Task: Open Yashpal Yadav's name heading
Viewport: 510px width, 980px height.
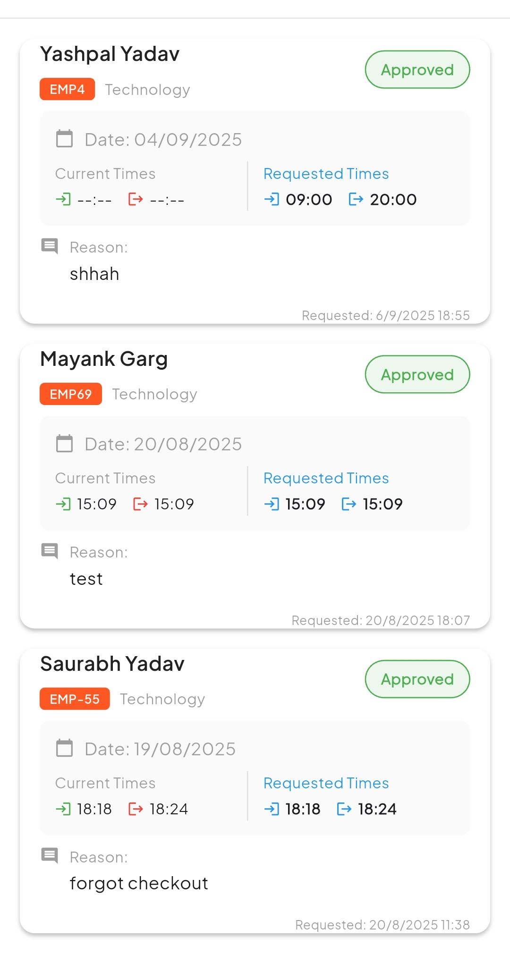Action: pos(110,54)
